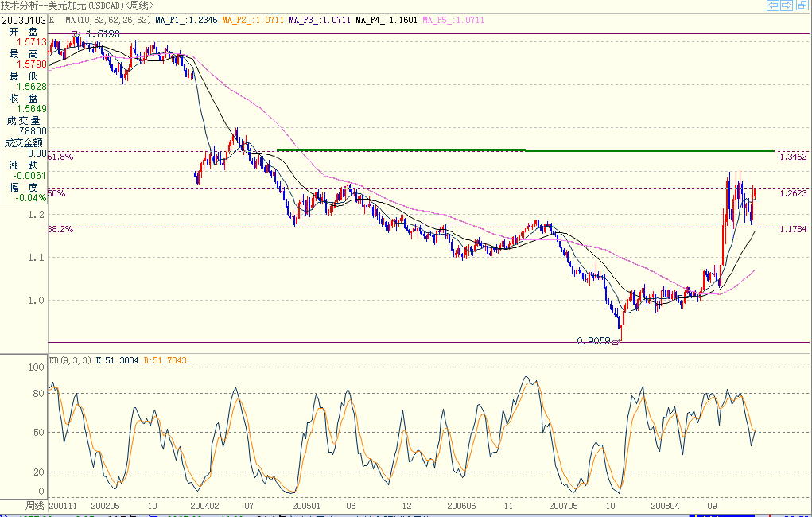812x517 pixels.
Task: Click the 200402 date axis label
Action: click(x=204, y=506)
